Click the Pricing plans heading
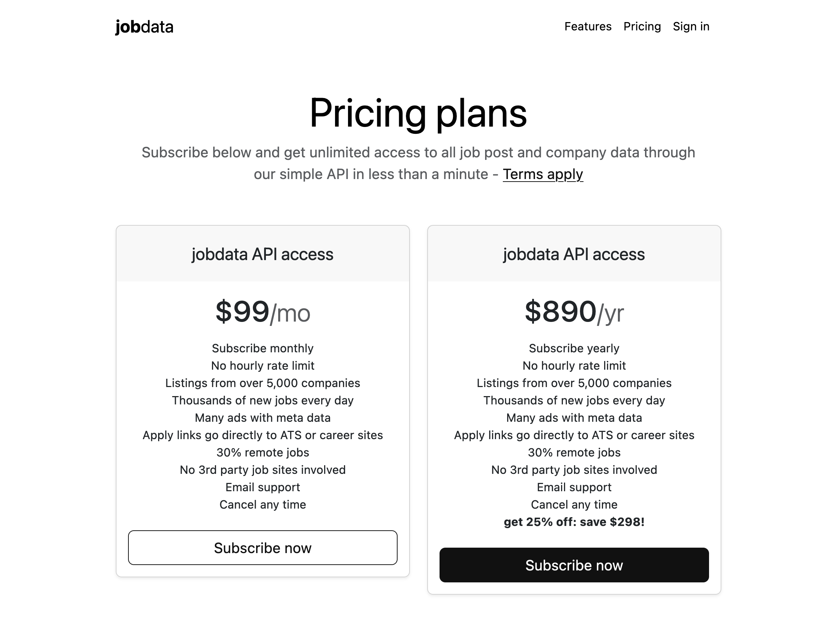This screenshot has width=840, height=620. (418, 113)
